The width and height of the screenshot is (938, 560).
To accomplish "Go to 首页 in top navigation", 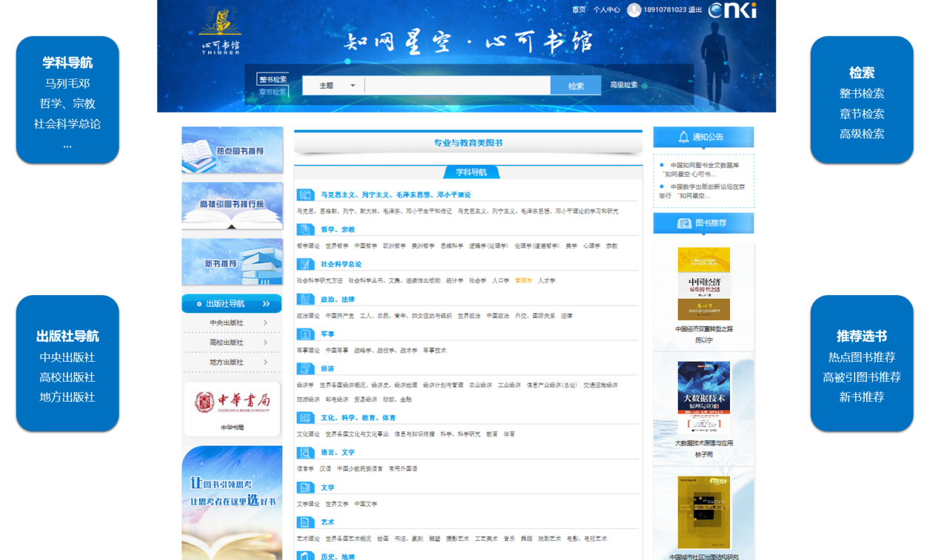I will (x=579, y=10).
